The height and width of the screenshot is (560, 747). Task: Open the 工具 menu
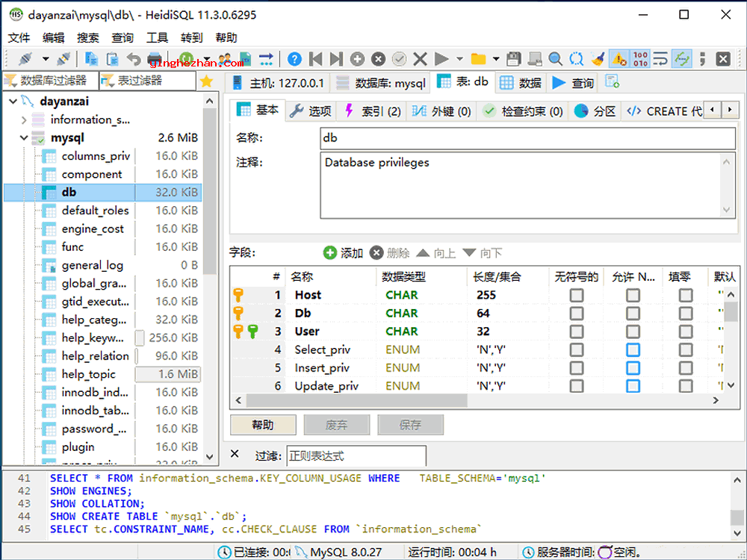(157, 37)
